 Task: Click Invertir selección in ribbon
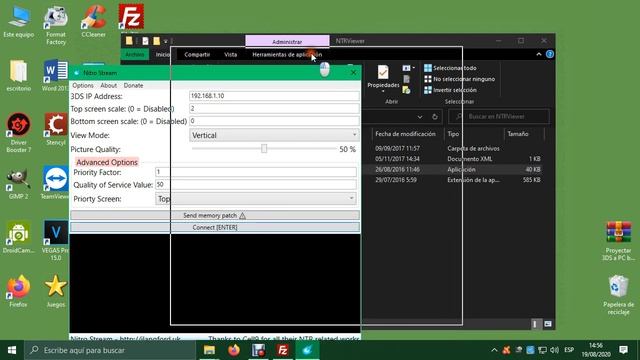pyautogui.click(x=450, y=90)
